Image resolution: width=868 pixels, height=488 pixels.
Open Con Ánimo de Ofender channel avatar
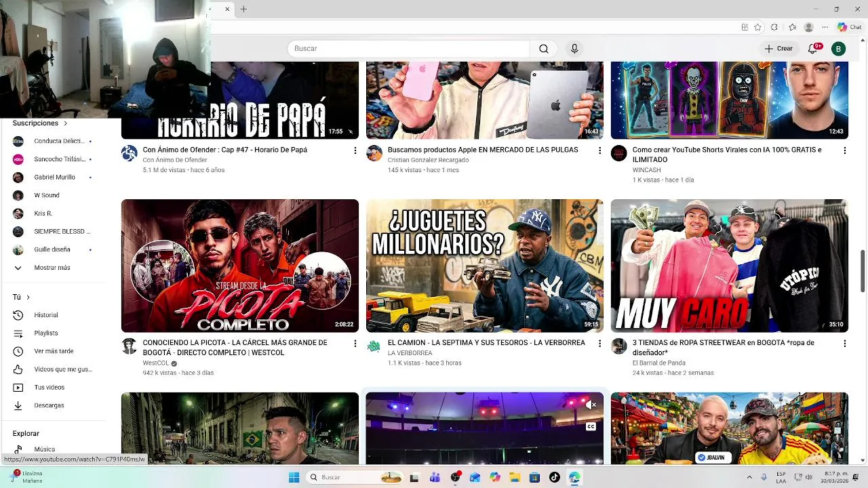point(130,153)
